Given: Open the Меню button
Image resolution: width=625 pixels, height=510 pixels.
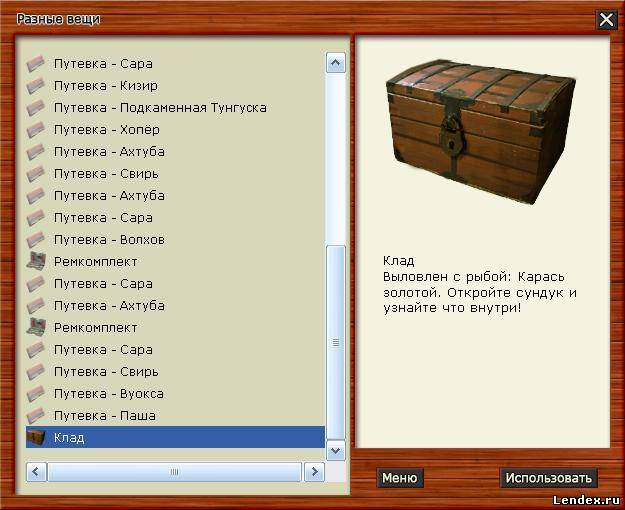Looking at the screenshot, I should coord(400,478).
